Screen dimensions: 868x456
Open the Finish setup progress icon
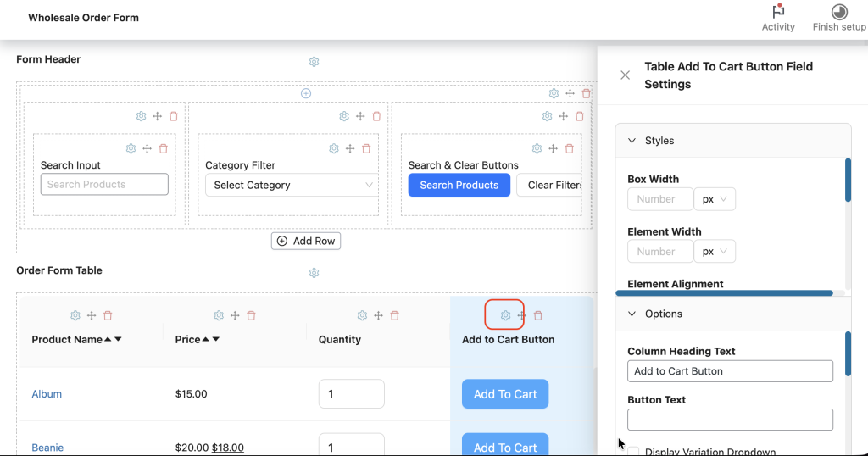839,12
